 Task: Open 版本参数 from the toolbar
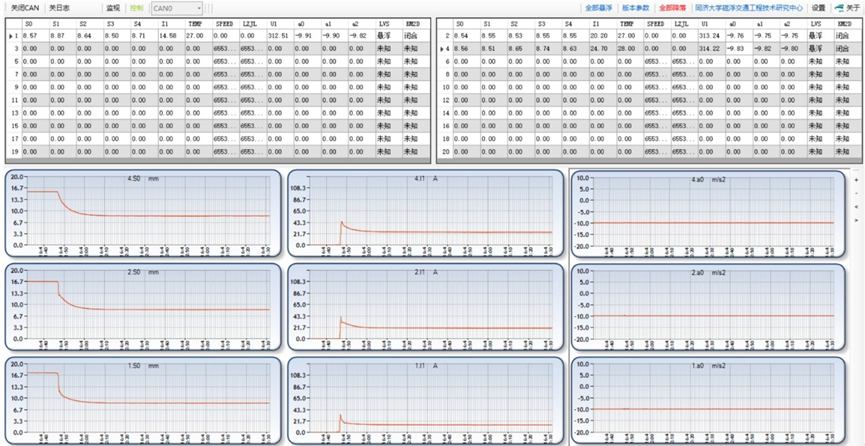636,8
